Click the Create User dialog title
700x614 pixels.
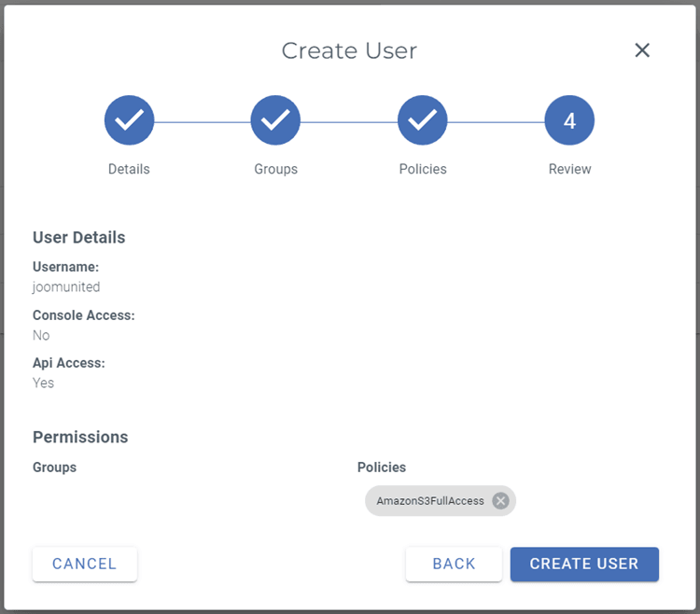pyautogui.click(x=349, y=50)
